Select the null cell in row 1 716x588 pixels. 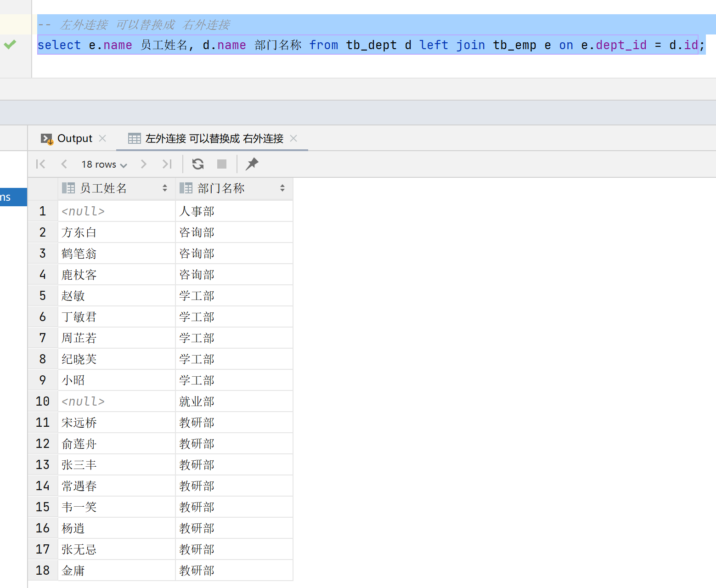click(x=117, y=211)
